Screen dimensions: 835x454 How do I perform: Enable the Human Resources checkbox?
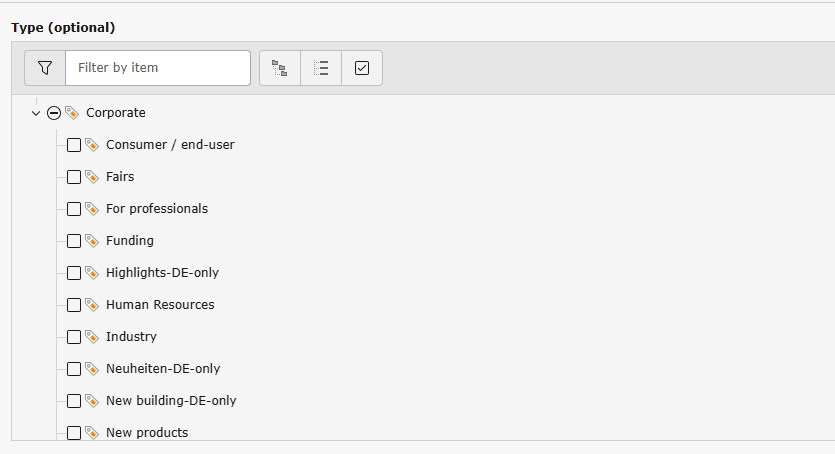(74, 305)
